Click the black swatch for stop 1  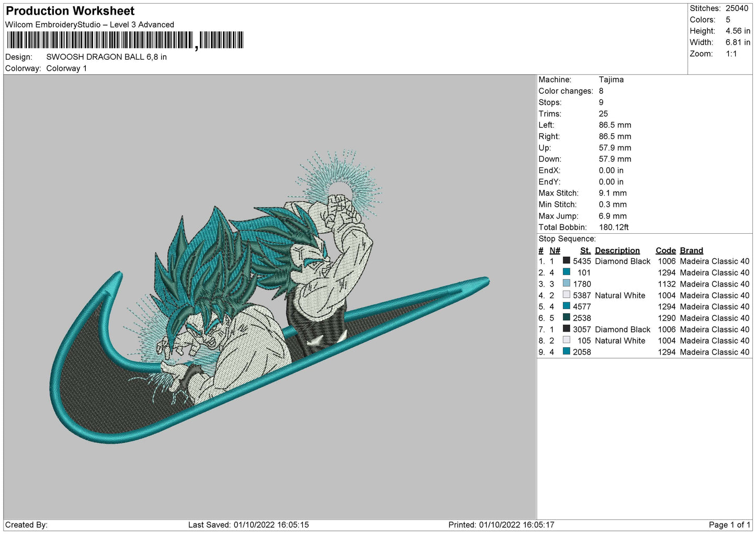click(x=566, y=260)
